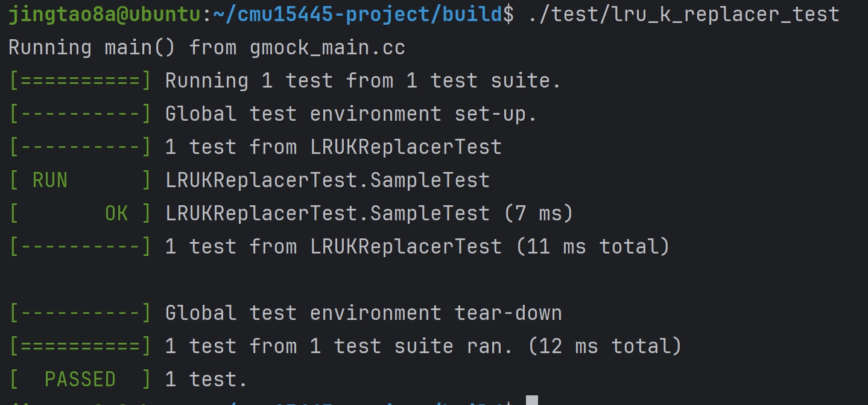Click the green [ OK ] tag
The image size is (868, 405).
coord(80,213)
